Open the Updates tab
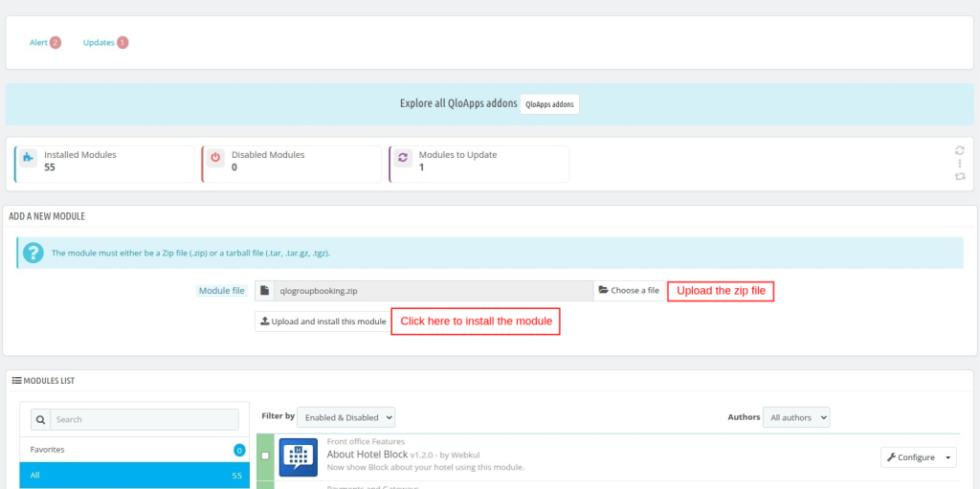 click(105, 42)
